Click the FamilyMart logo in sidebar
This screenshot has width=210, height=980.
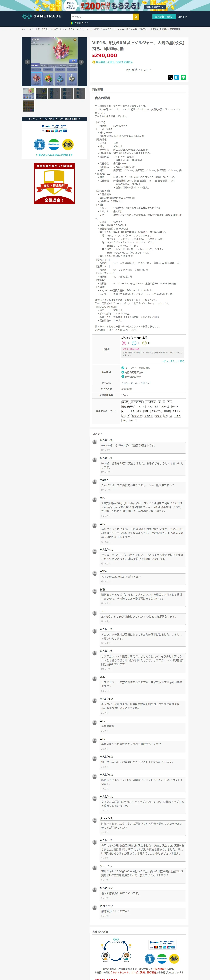[x=54, y=144]
